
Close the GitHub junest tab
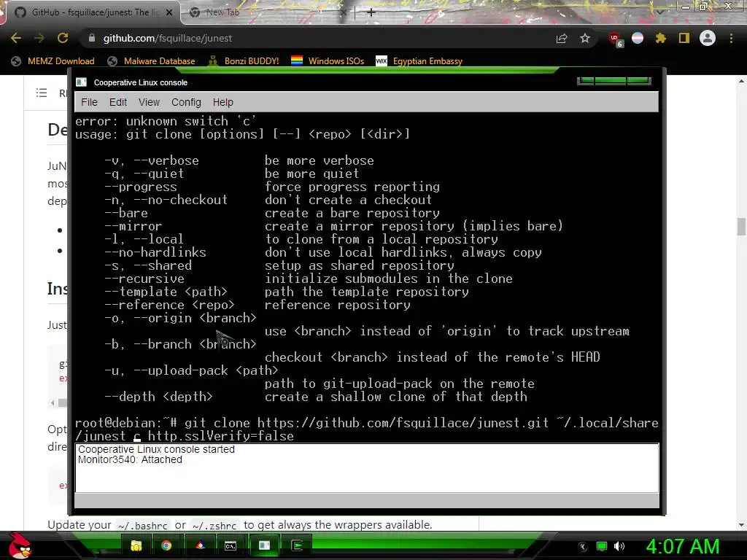click(169, 12)
